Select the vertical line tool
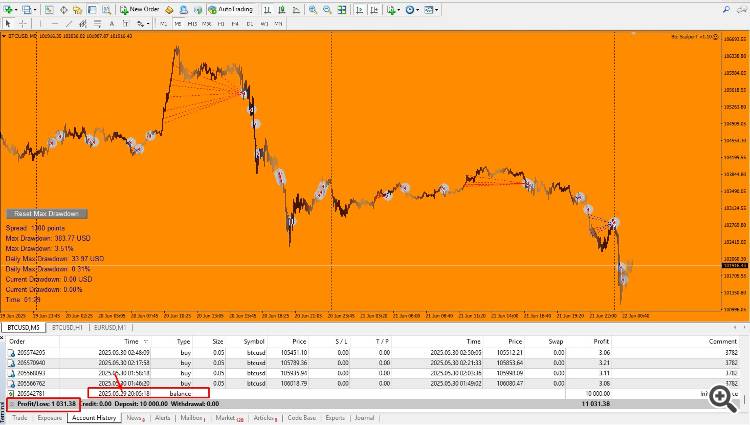 pyautogui.click(x=41, y=23)
